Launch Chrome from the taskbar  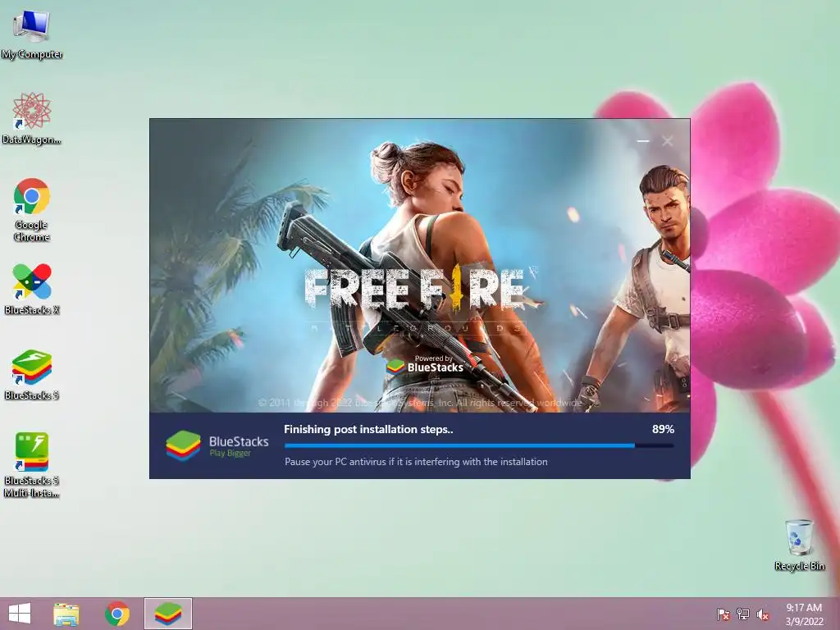coord(116,614)
